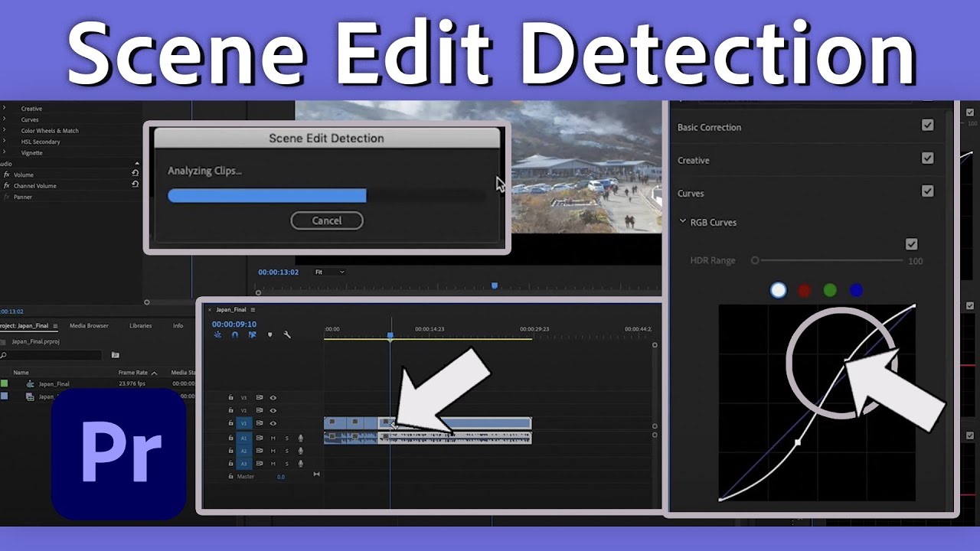980x551 pixels.
Task: Toggle the Panner fx icon
Action: (6, 197)
